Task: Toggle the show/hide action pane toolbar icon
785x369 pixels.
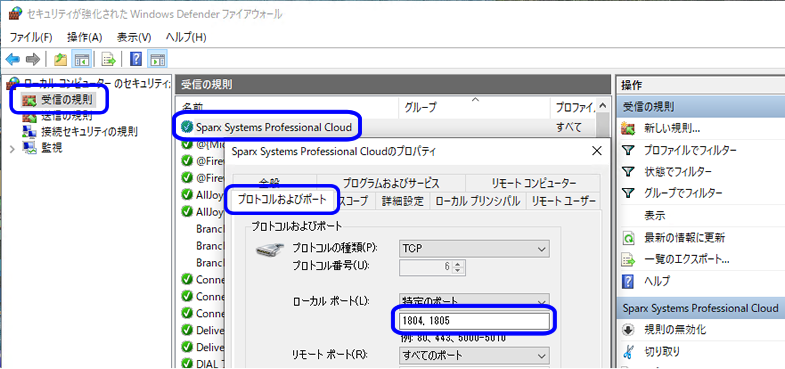Action: 158,60
